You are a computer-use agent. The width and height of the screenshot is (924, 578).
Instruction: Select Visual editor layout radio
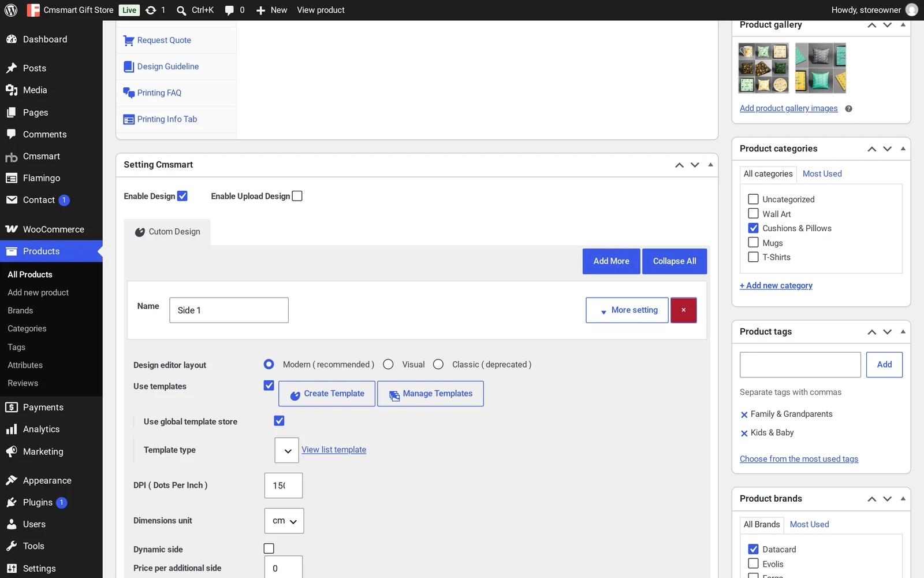[388, 364]
